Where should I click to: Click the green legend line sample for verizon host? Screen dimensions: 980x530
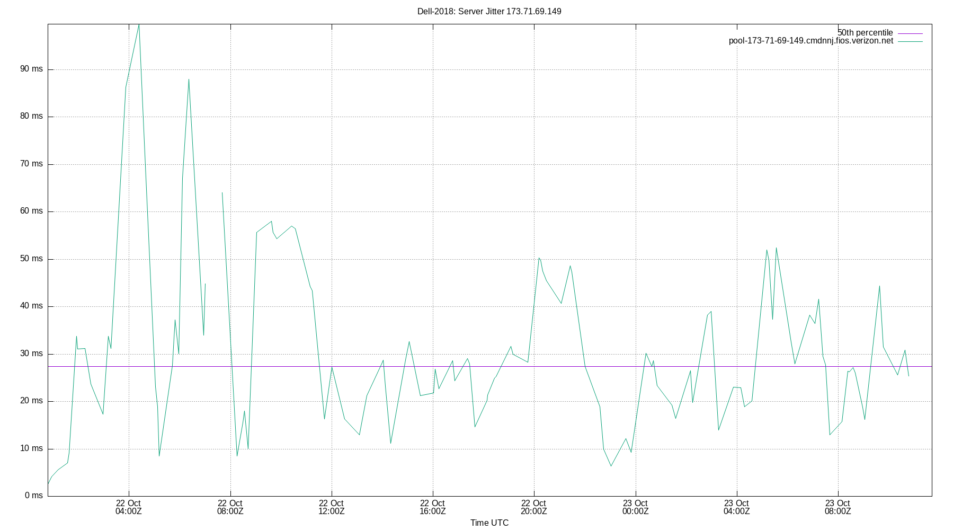[x=910, y=41]
